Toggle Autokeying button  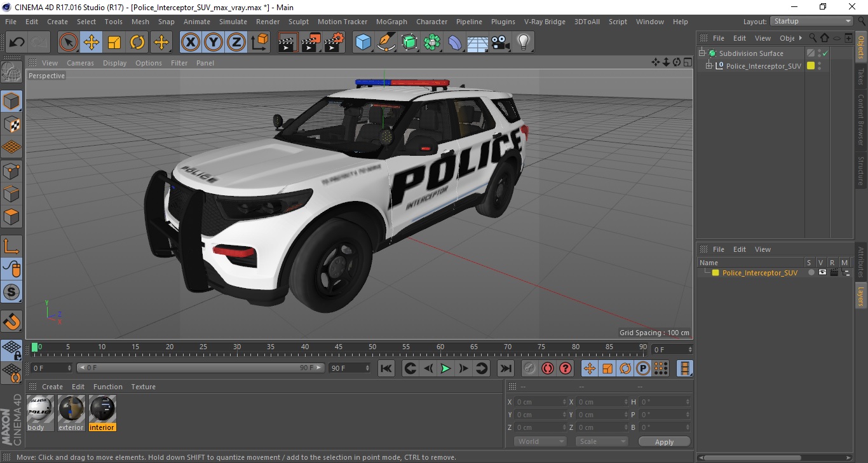click(x=548, y=368)
